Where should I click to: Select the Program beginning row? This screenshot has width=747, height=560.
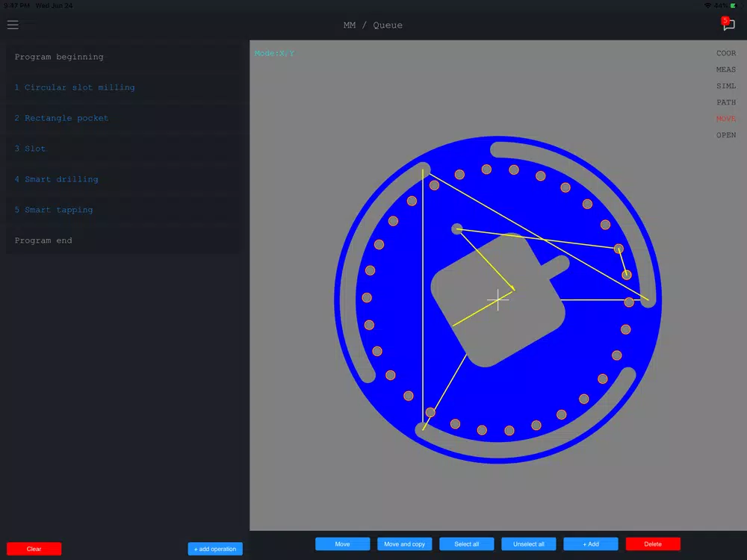(x=125, y=57)
